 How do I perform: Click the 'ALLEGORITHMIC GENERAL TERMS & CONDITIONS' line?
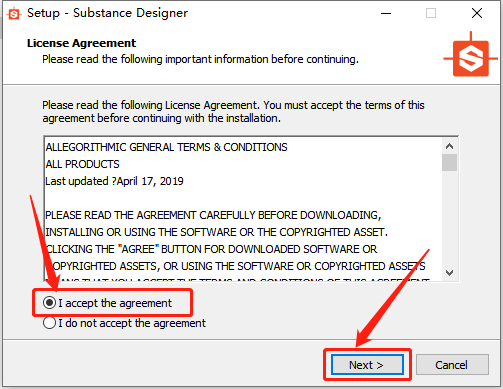tap(166, 147)
